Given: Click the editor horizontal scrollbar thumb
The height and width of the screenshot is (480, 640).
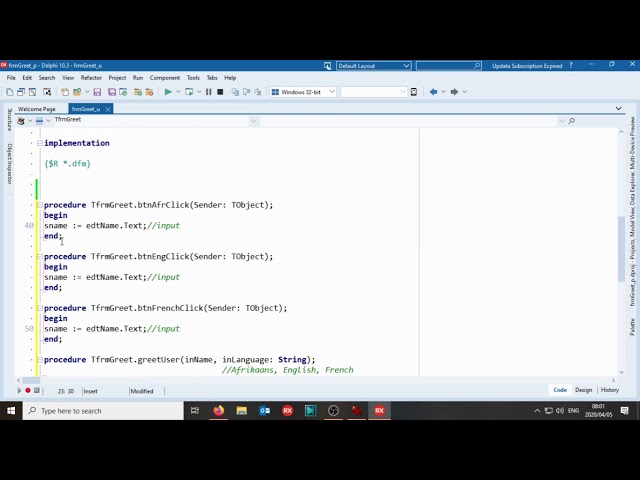Looking at the screenshot, I should 31,380.
